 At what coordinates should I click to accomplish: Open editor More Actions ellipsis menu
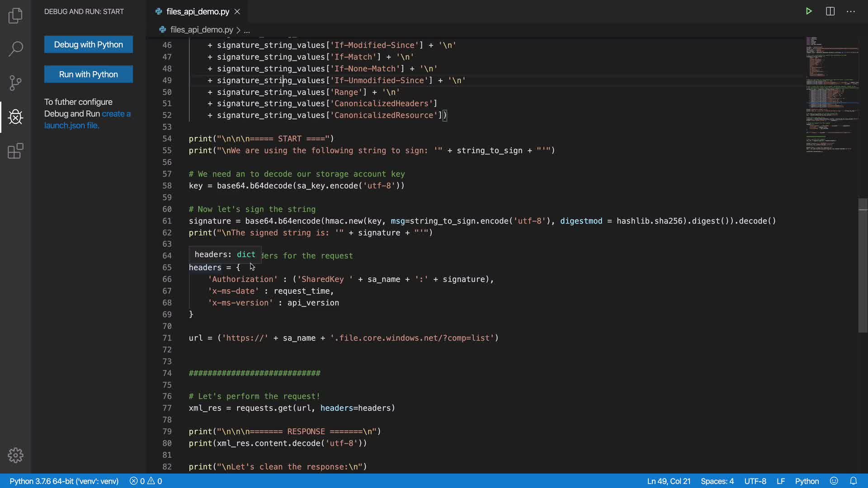[851, 11]
